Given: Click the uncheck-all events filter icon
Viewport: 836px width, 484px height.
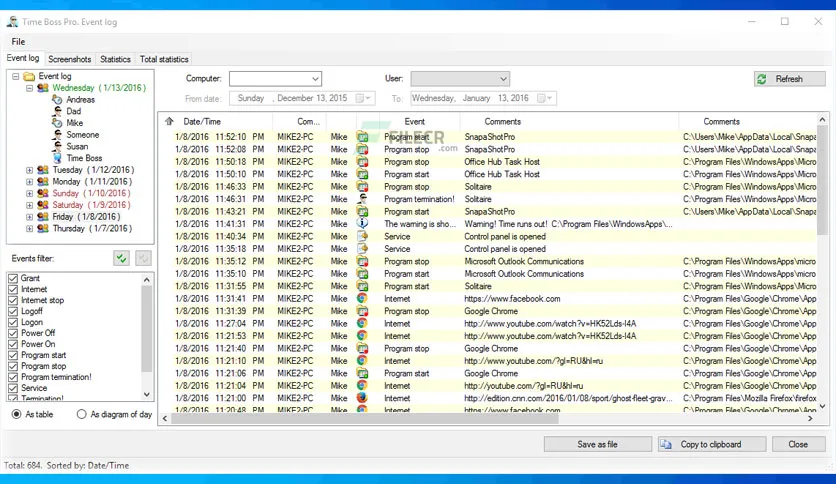Looking at the screenshot, I should click(x=143, y=259).
